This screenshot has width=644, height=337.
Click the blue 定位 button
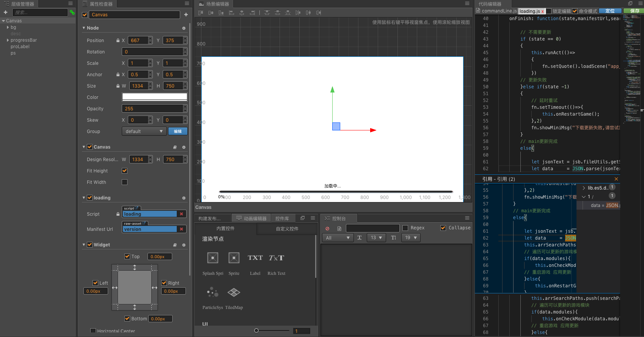pos(610,11)
